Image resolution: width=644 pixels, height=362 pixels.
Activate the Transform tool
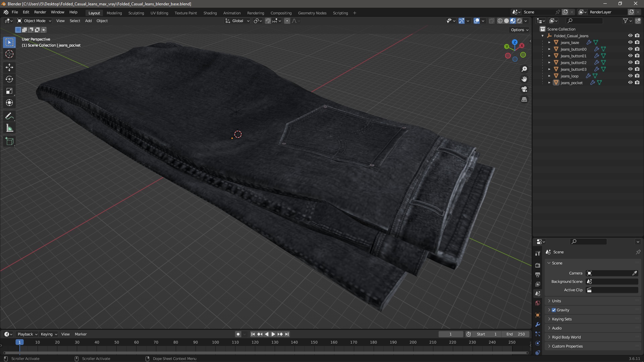coord(9,103)
